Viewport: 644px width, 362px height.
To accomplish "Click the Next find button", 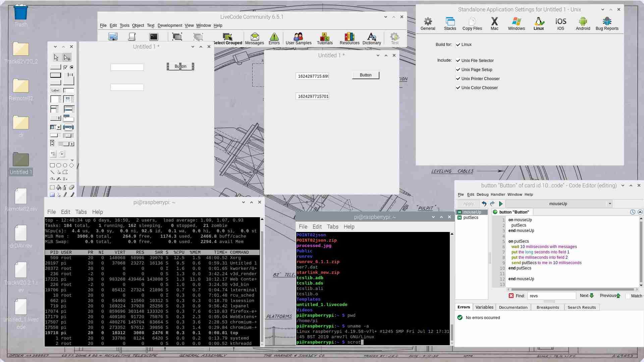I will click(587, 296).
